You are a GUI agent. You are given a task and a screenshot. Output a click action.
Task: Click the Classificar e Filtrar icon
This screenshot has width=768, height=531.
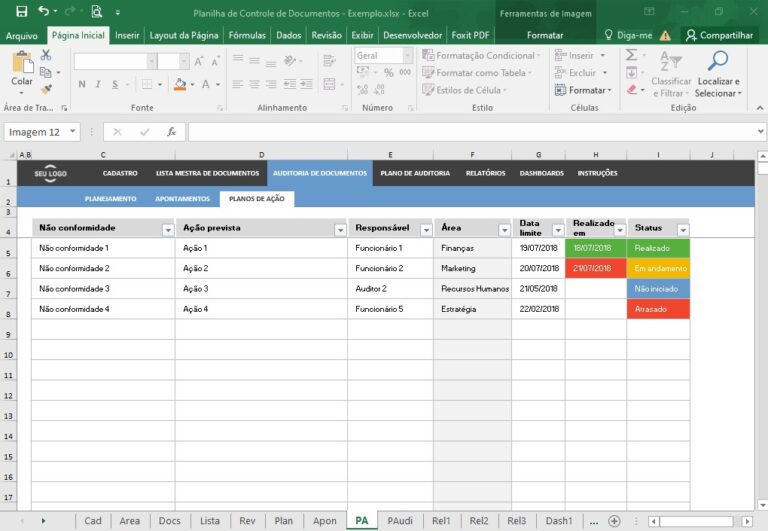click(x=671, y=61)
